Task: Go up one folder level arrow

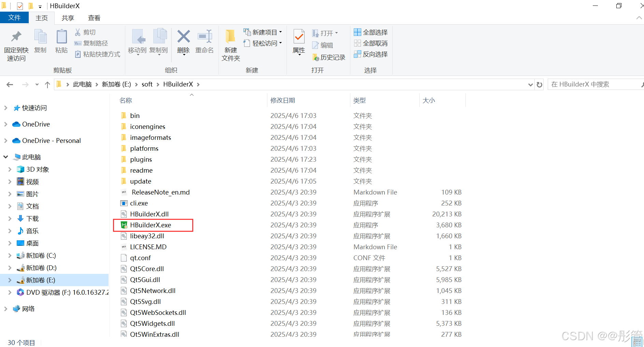Action: 47,84
